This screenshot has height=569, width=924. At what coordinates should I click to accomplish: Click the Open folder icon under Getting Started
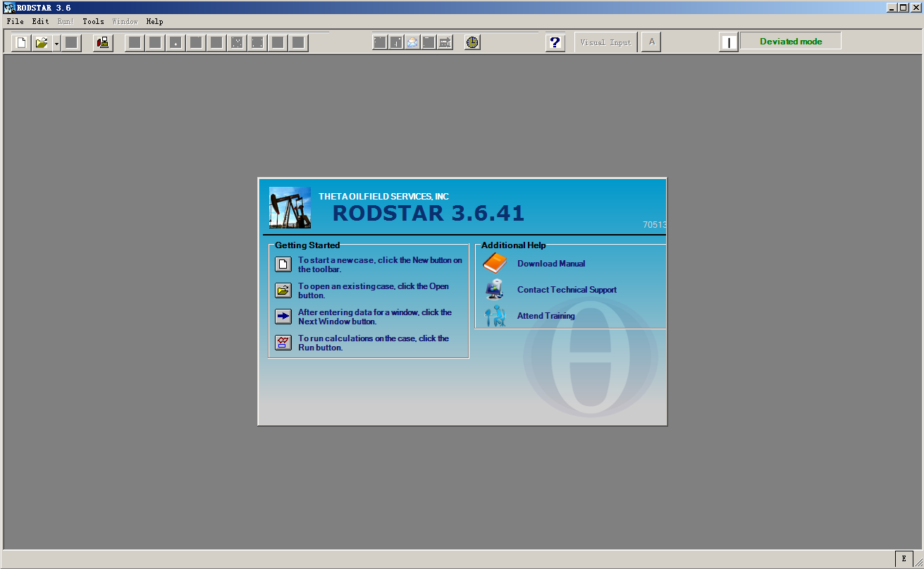[x=283, y=290]
